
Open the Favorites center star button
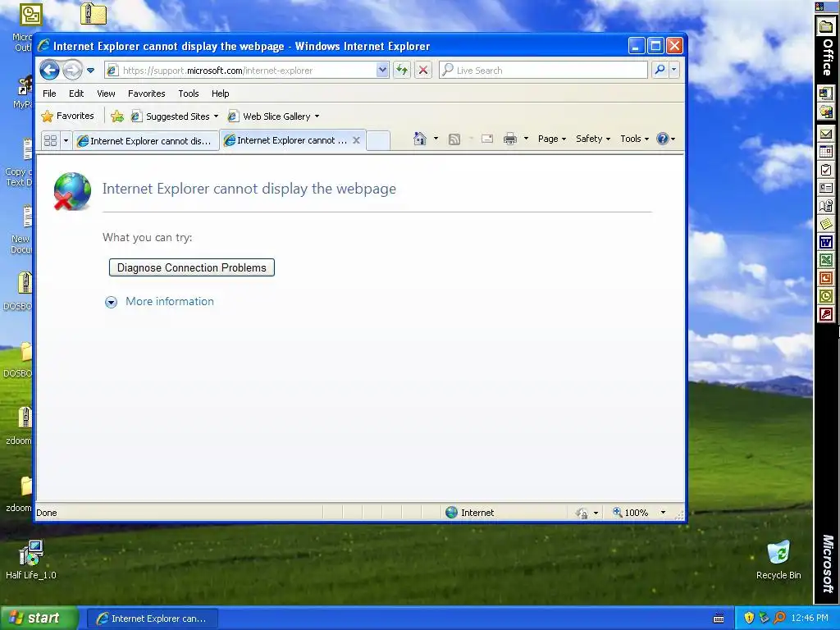[68, 116]
